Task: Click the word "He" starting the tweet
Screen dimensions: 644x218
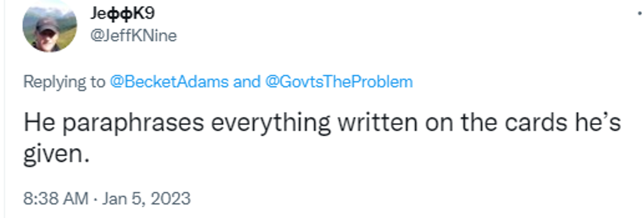Action: [39, 122]
